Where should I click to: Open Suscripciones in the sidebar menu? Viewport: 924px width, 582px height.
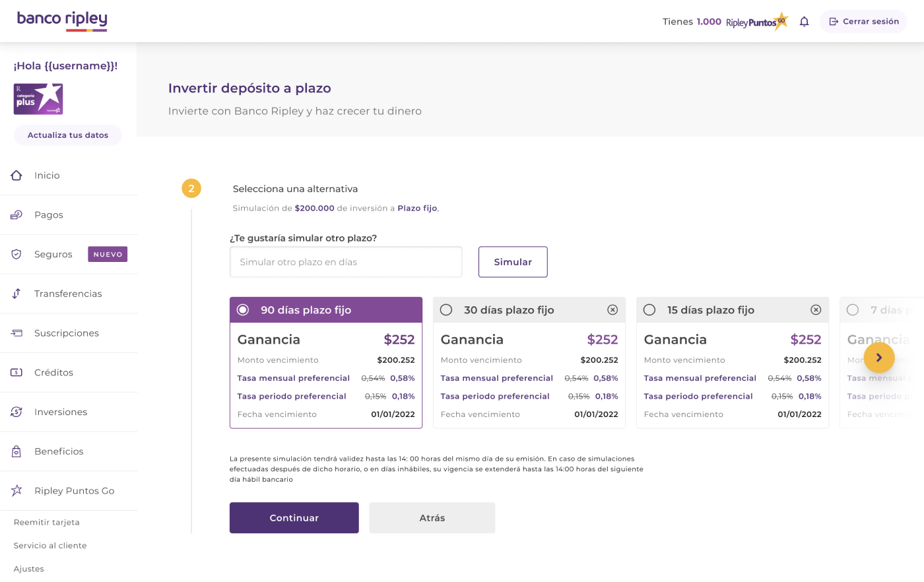[x=66, y=333]
